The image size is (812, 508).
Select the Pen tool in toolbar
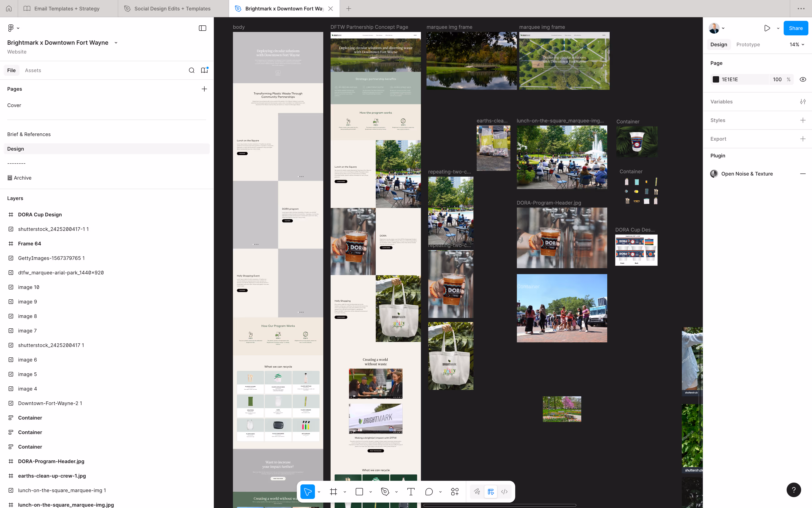click(385, 492)
